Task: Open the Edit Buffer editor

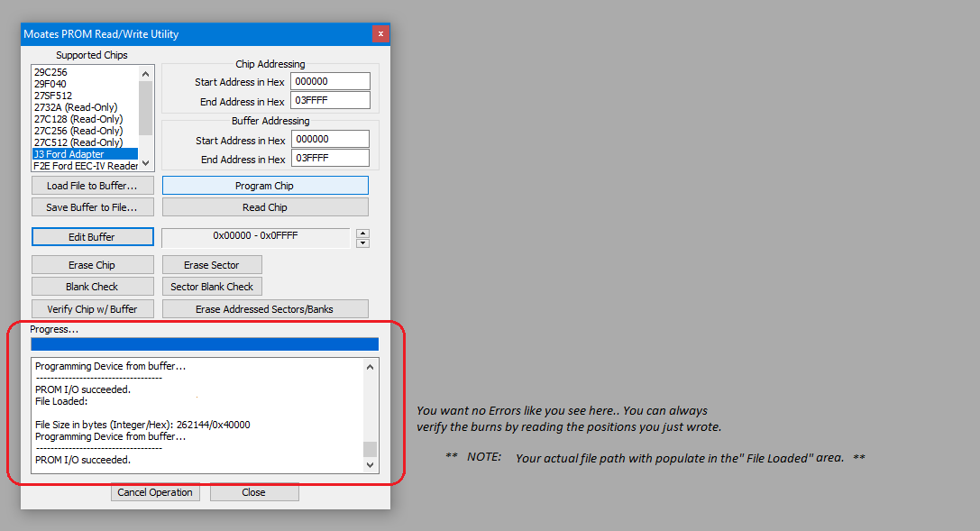Action: pyautogui.click(x=93, y=237)
